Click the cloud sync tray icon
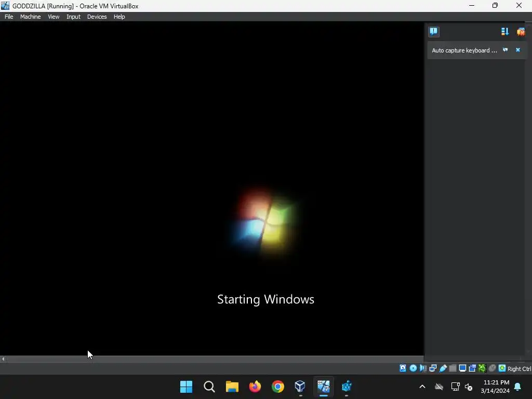Screen dimensions: 532x399 (x=439, y=387)
